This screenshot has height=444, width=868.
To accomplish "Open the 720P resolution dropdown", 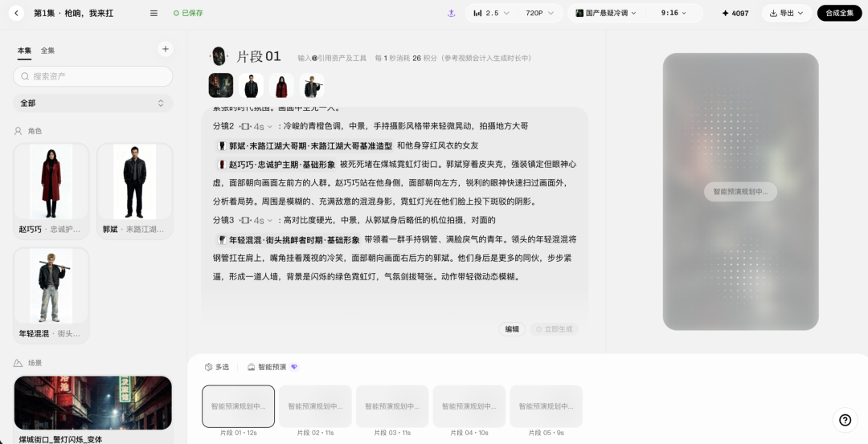I will pos(540,14).
